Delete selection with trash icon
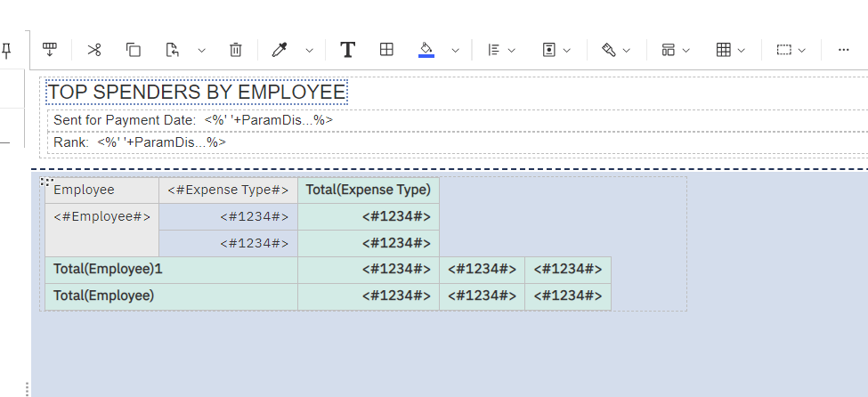The image size is (868, 397). pos(235,50)
